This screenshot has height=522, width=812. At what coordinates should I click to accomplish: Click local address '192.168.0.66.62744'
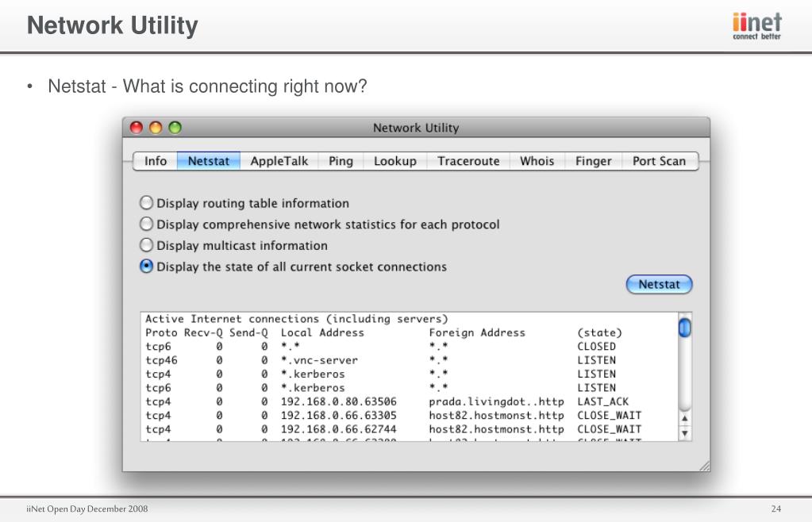(339, 429)
